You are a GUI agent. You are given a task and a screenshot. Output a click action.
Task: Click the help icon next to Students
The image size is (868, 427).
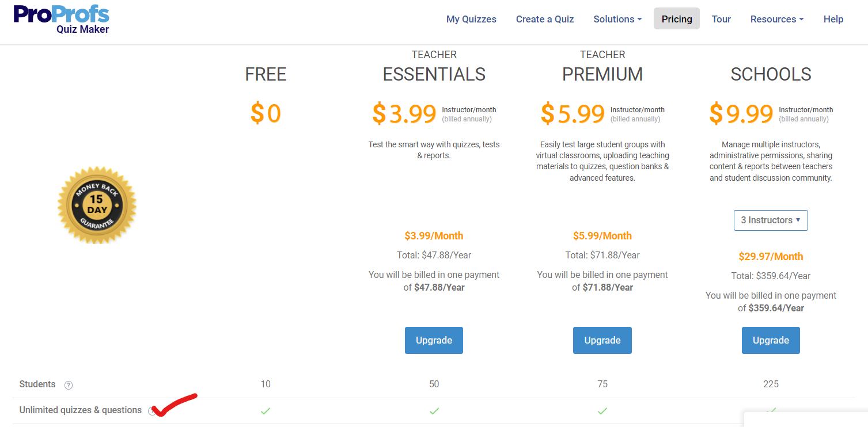pos(69,385)
